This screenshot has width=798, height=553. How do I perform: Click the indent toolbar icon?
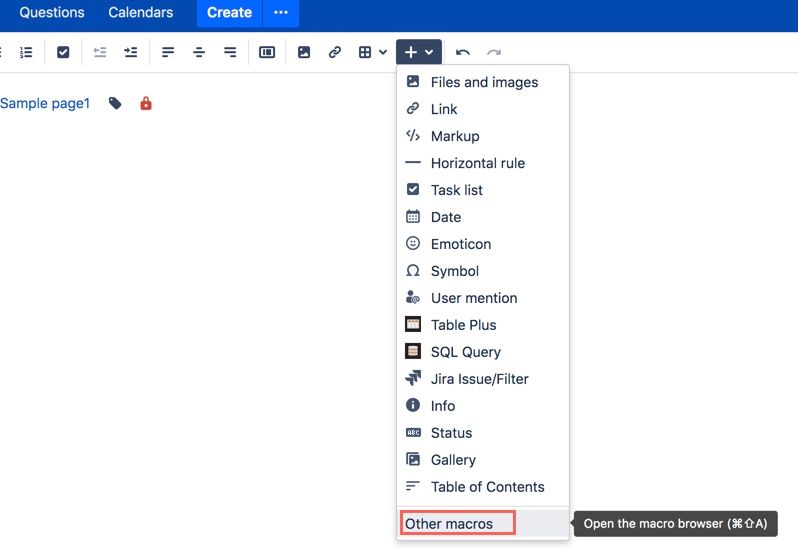(131, 52)
